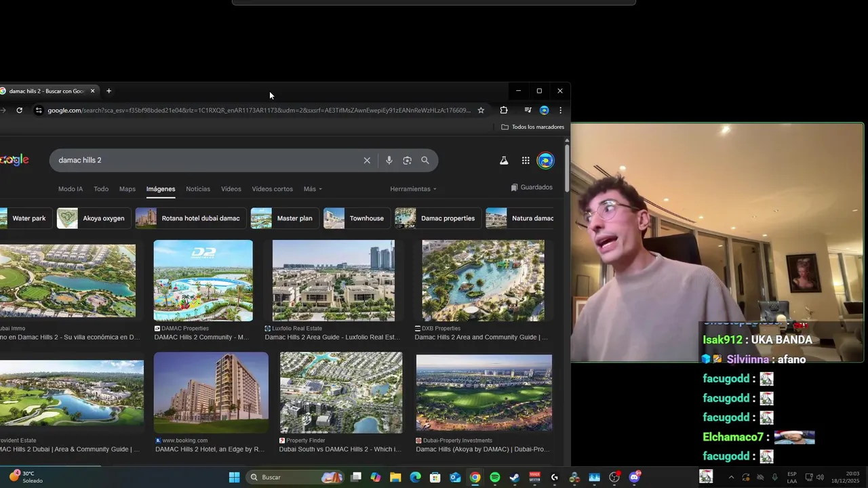This screenshot has width=868, height=488.
Task: Reload the Google search page
Action: (19, 110)
